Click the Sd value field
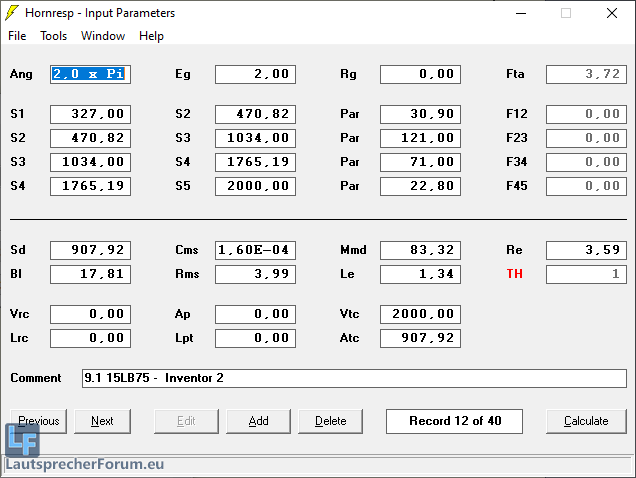 point(90,250)
